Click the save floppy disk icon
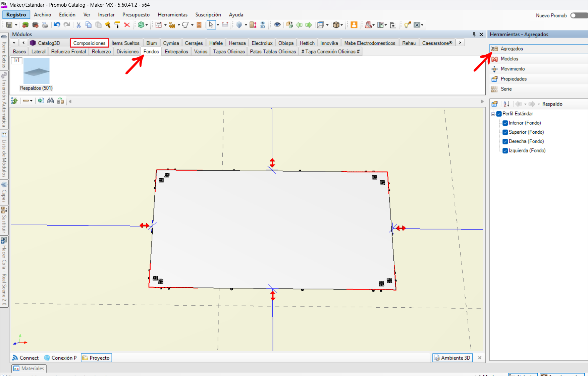This screenshot has height=376, width=588. 9,25
